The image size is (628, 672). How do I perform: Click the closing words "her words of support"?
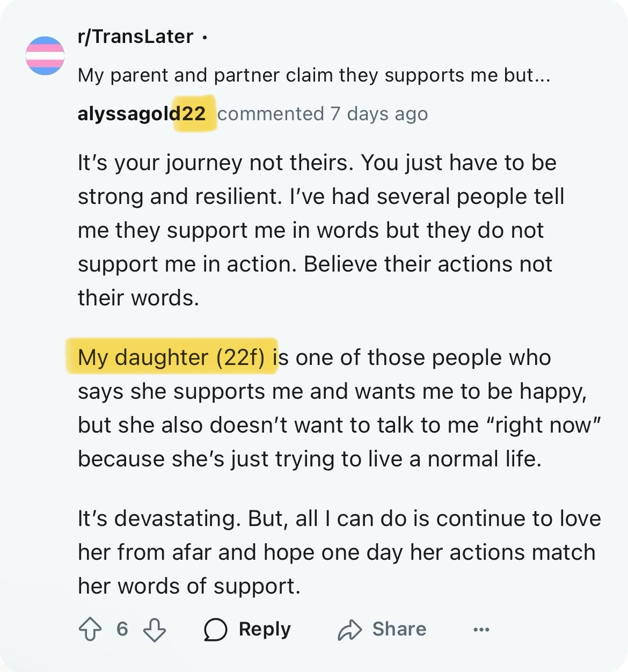[189, 586]
